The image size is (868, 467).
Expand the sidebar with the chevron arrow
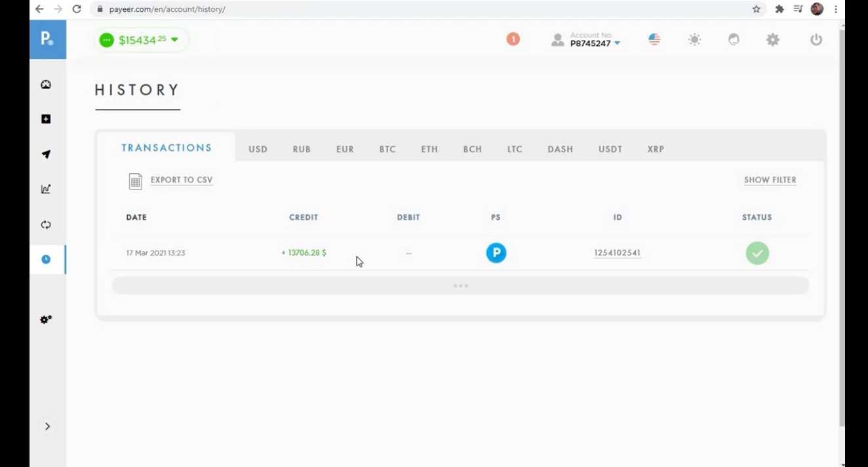click(x=47, y=426)
